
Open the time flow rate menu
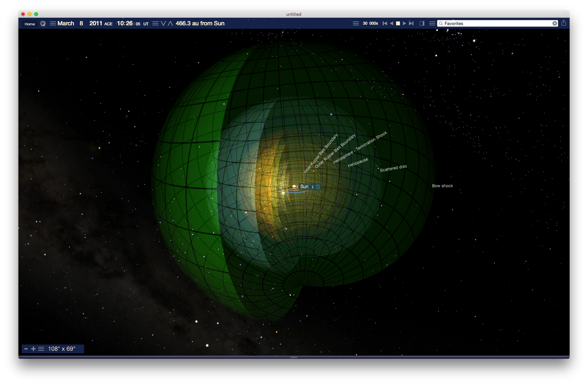tap(356, 24)
